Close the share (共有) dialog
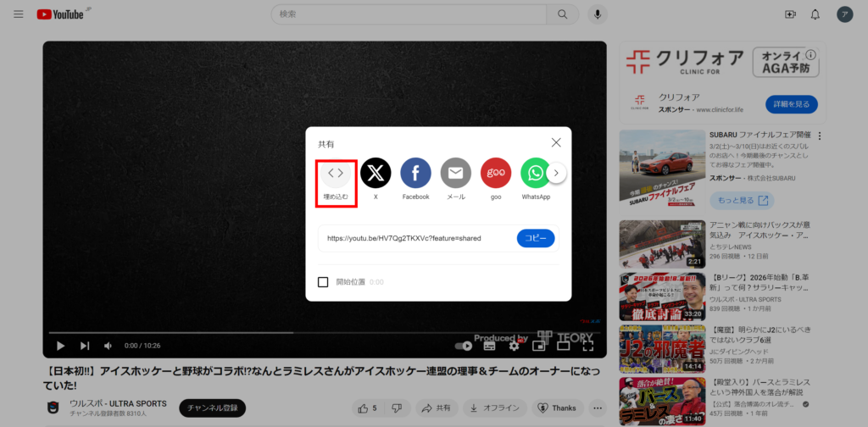 click(556, 143)
